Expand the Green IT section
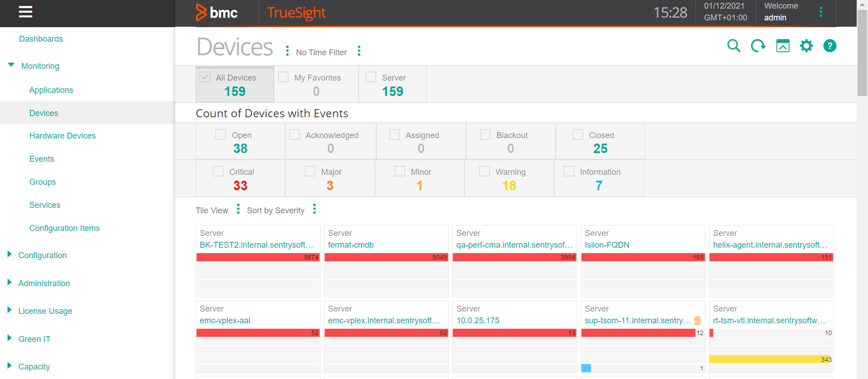This screenshot has height=379, width=868. (x=10, y=338)
